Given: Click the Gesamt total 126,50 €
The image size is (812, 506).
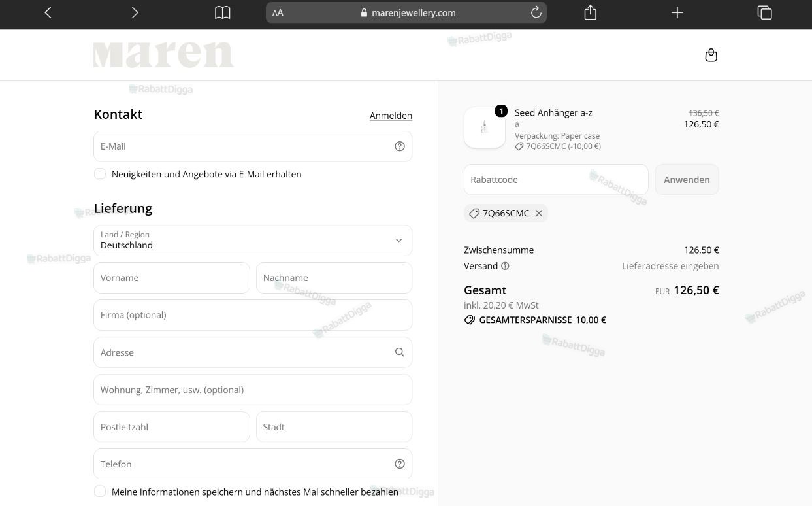Looking at the screenshot, I should coord(696,290).
